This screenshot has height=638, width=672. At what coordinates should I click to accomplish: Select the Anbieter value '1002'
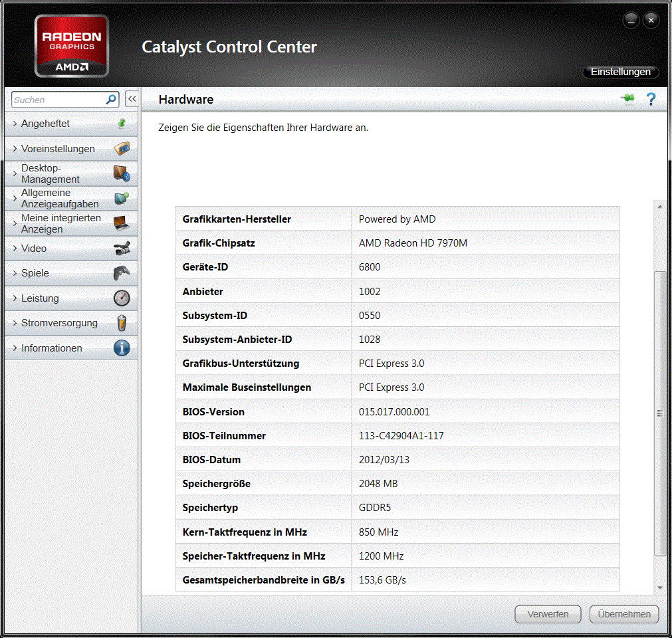(x=370, y=291)
